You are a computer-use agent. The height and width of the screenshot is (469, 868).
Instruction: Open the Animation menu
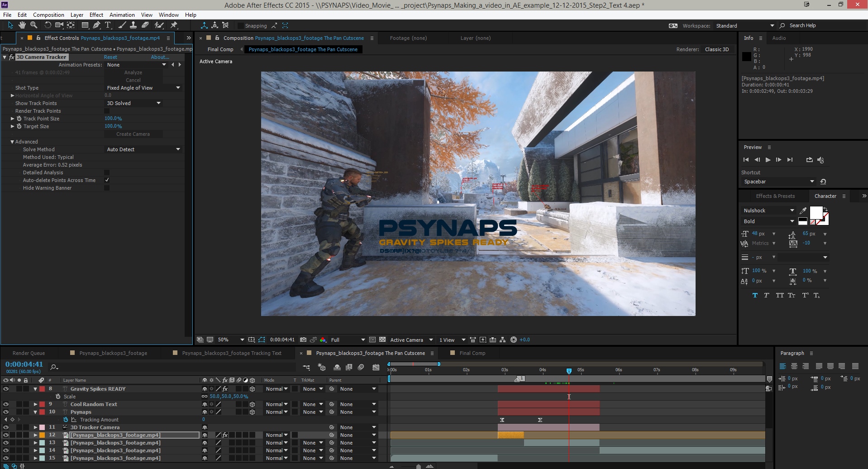122,15
